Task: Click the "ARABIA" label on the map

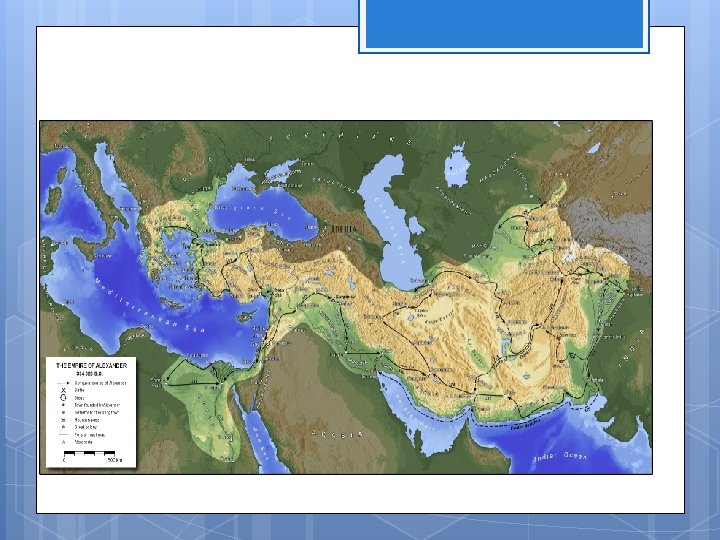Action: [x=337, y=434]
